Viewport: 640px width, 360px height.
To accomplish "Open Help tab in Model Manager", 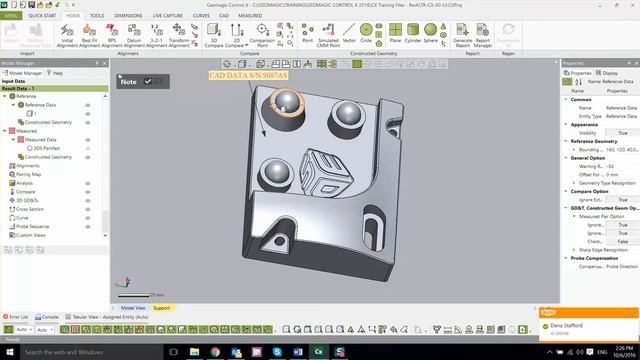I will pyautogui.click(x=55, y=73).
